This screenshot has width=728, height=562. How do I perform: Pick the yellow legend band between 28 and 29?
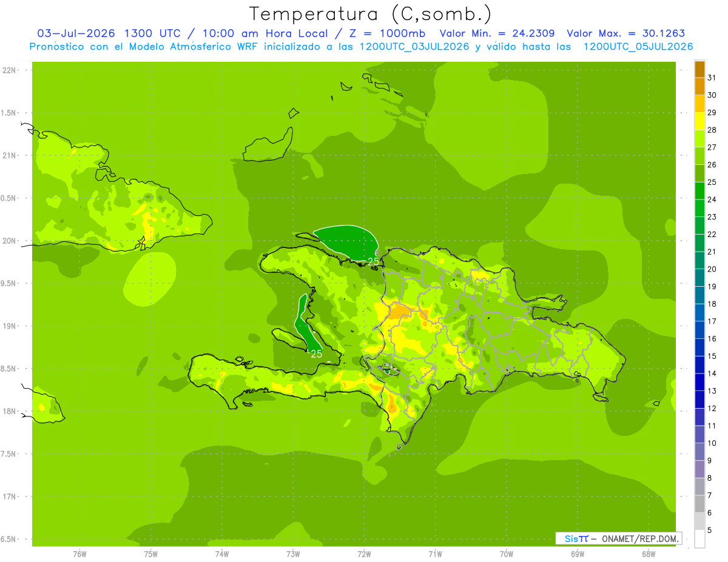coord(699,121)
